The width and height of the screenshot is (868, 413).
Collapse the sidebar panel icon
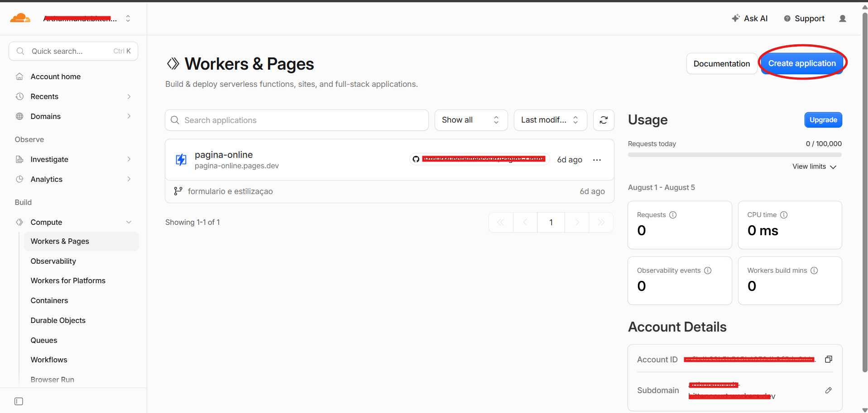click(19, 401)
